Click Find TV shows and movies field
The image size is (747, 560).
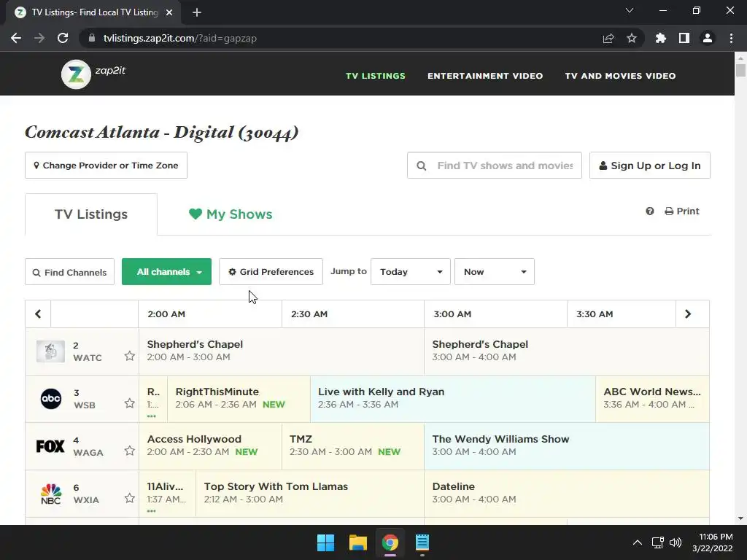(x=495, y=166)
